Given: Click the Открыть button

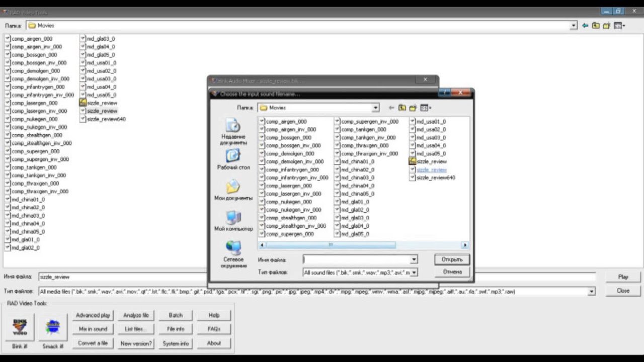Looking at the screenshot, I should pyautogui.click(x=452, y=259).
